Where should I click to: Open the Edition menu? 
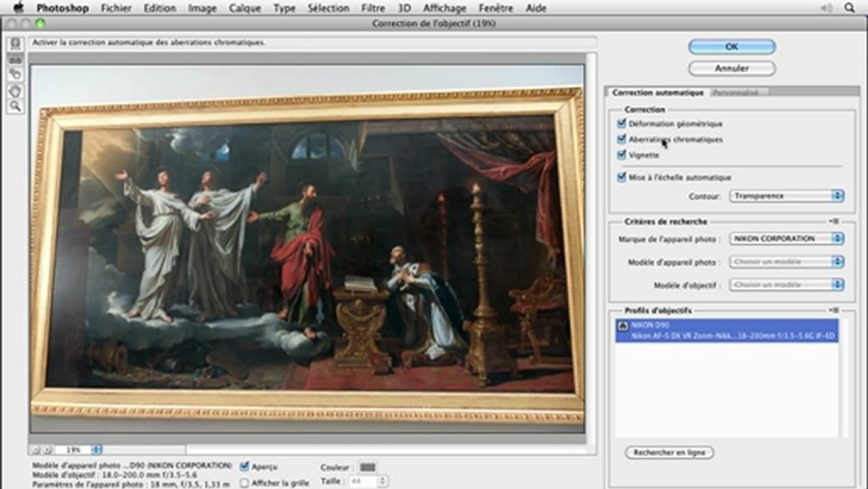(160, 8)
